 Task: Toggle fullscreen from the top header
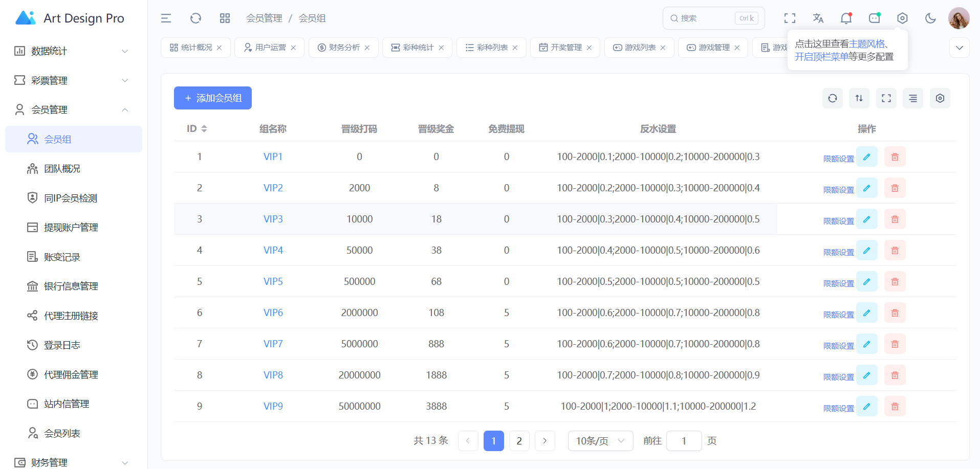pyautogui.click(x=790, y=18)
